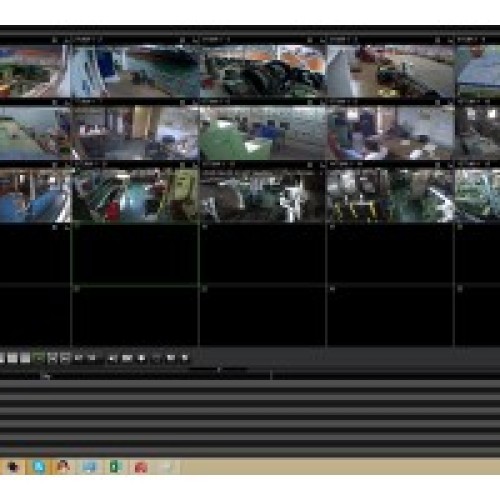Click the last white icon in playback toolbar
The height and width of the screenshot is (500, 500).
185,358
